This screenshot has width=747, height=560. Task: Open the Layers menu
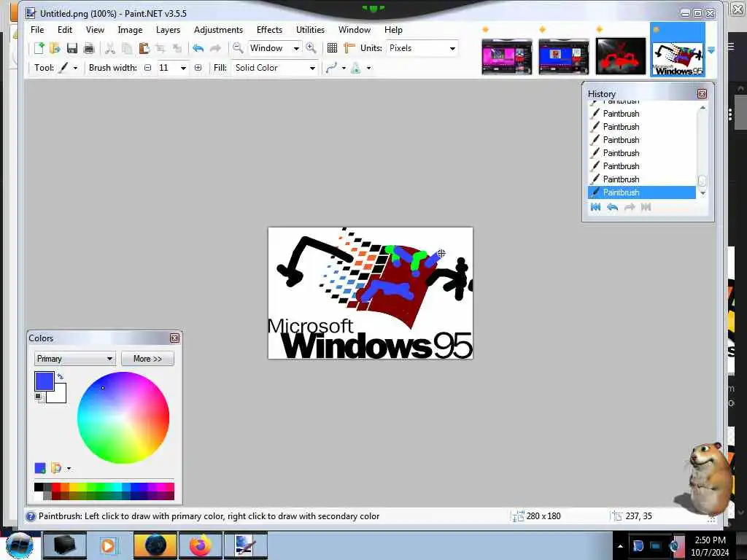tap(169, 29)
